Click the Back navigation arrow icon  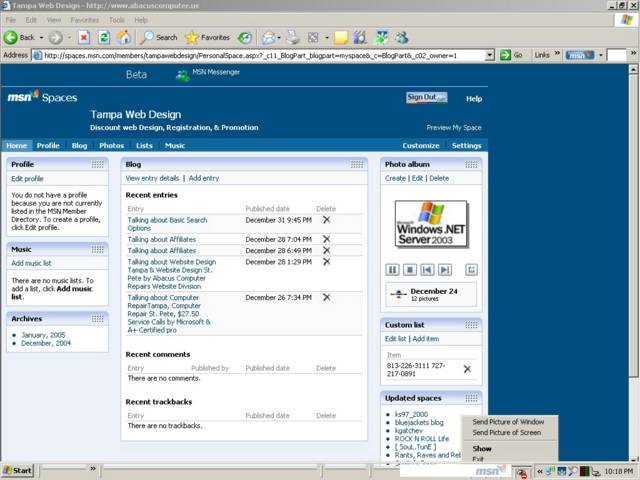pos(11,38)
